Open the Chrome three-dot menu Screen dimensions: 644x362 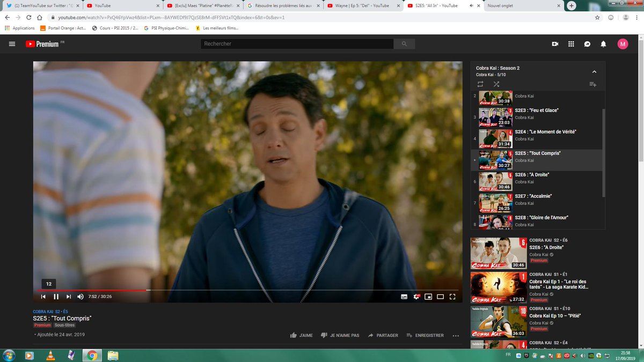point(636,17)
